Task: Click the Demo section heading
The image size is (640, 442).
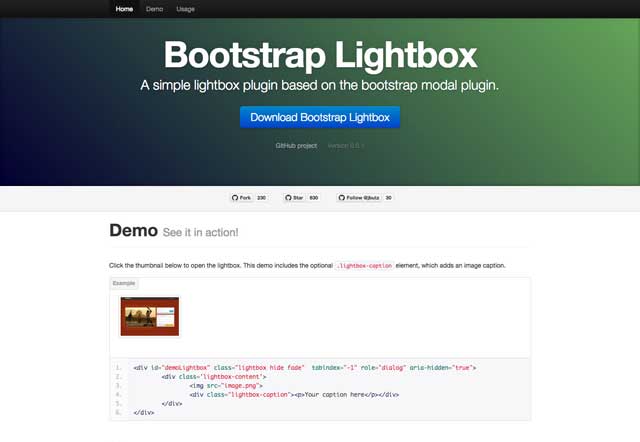Action: coord(133,231)
